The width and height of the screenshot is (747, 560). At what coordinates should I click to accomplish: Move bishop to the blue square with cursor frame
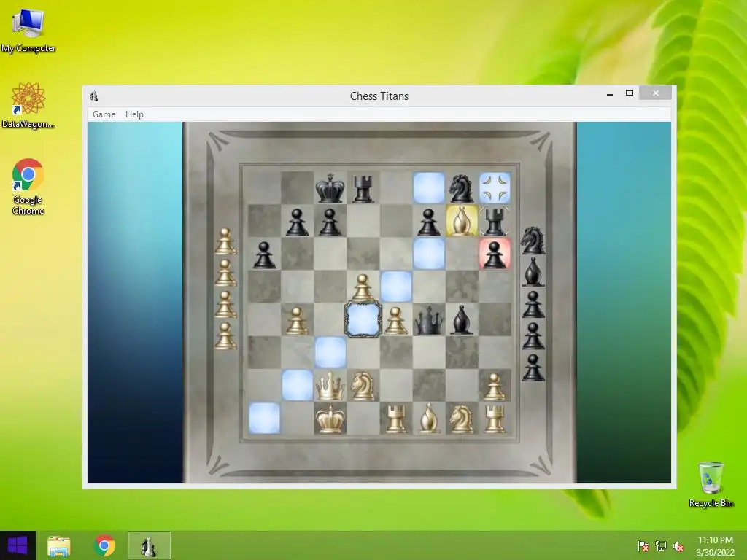pos(363,319)
